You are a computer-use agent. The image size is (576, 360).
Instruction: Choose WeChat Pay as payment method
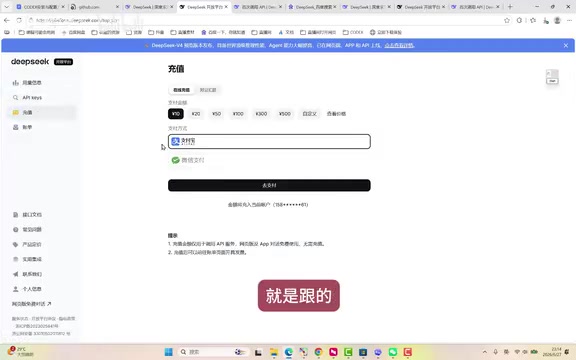269,160
